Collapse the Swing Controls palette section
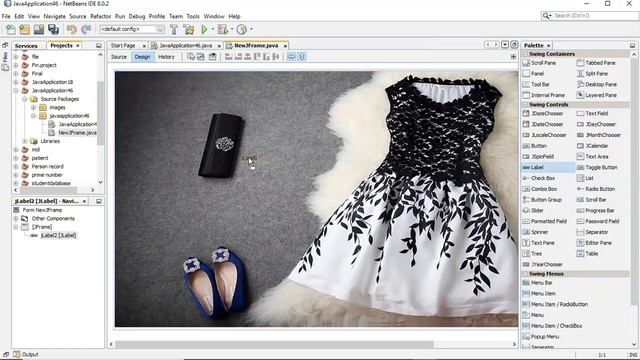Viewport: 640px width, 360px height. click(x=526, y=104)
